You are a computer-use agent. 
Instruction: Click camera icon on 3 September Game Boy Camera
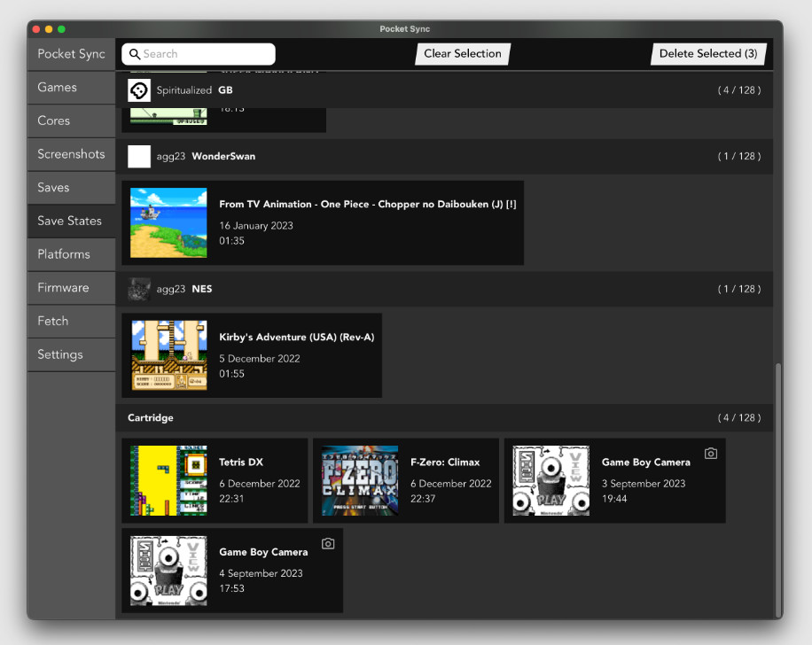[x=711, y=454]
